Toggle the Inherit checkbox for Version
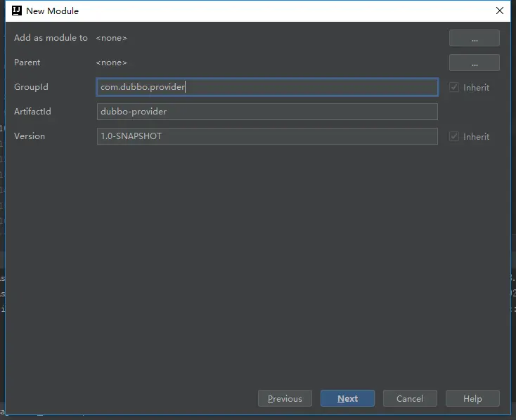516x420 pixels. pos(454,136)
